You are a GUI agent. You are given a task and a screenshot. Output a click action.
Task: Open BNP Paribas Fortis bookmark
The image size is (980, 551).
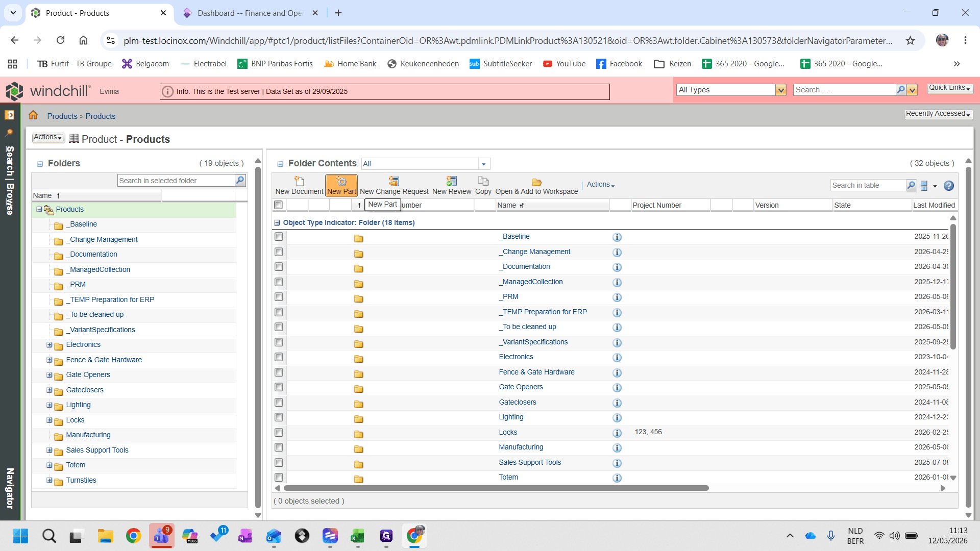coord(275,64)
